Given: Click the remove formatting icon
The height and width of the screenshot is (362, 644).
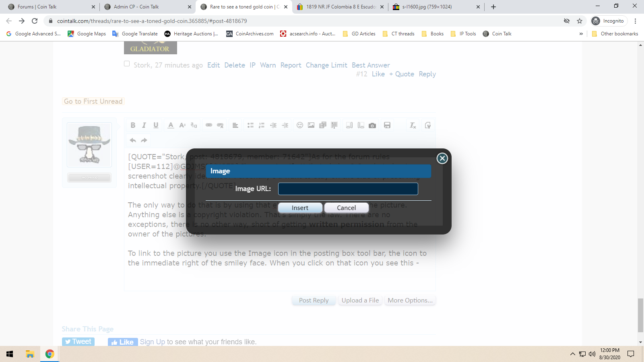Looking at the screenshot, I should click(x=413, y=125).
